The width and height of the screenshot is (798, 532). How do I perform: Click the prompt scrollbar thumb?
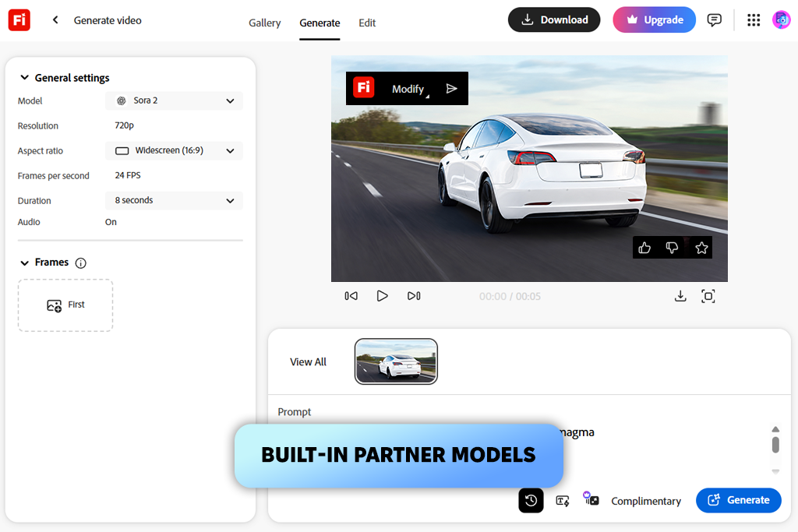775,445
